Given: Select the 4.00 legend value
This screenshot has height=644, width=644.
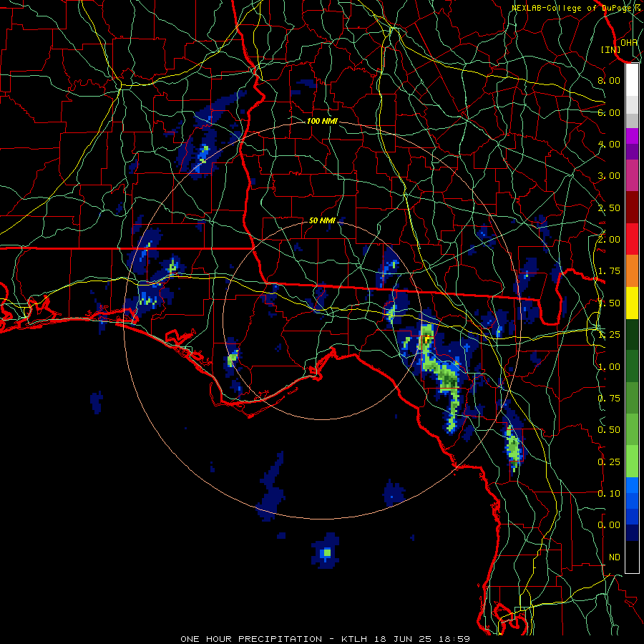Looking at the screenshot, I should pyautogui.click(x=609, y=144).
